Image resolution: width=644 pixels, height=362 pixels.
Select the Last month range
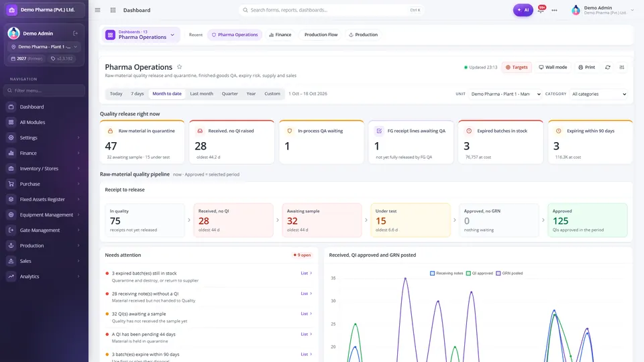(x=201, y=94)
